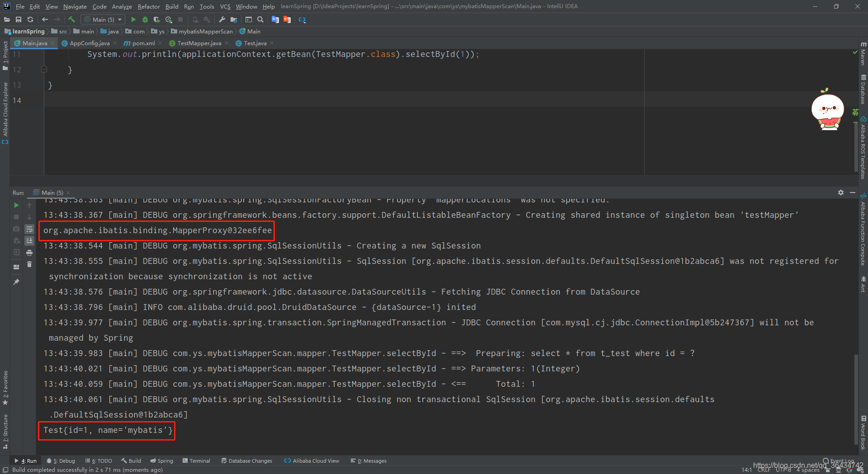Switch to TestMapper.java tab
The height and width of the screenshot is (474, 868).
199,43
